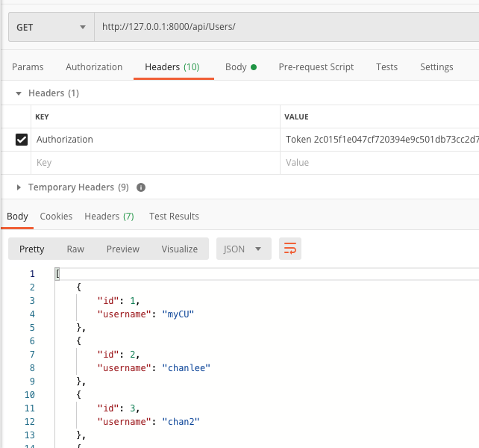Click line number 7 in the gutter
Viewport: 479px width, 448px height.
click(32, 355)
